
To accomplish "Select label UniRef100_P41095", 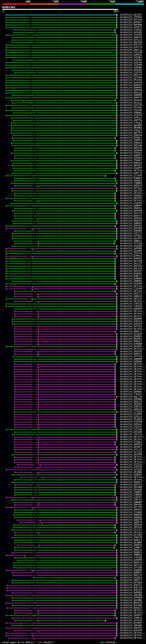I will click(131, 53).
